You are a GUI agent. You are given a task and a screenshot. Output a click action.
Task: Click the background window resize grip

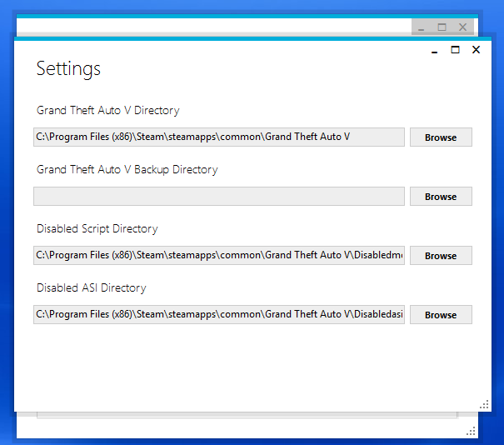472,431
